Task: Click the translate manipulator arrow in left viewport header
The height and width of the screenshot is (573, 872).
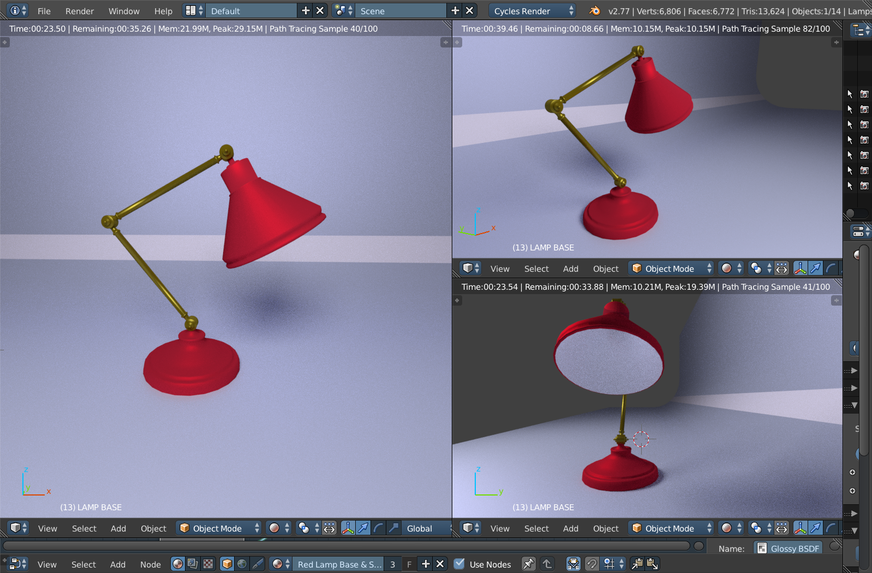Action: click(x=363, y=528)
